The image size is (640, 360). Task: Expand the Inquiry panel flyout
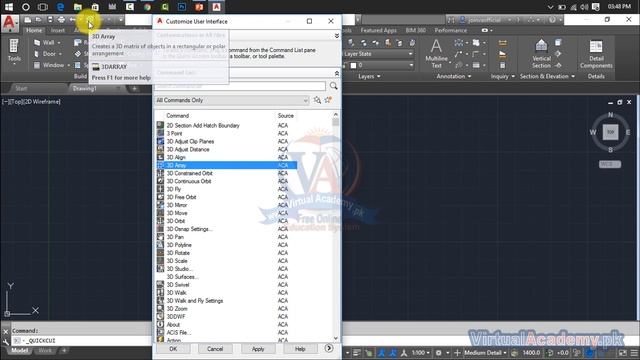pyautogui.click(x=502, y=76)
